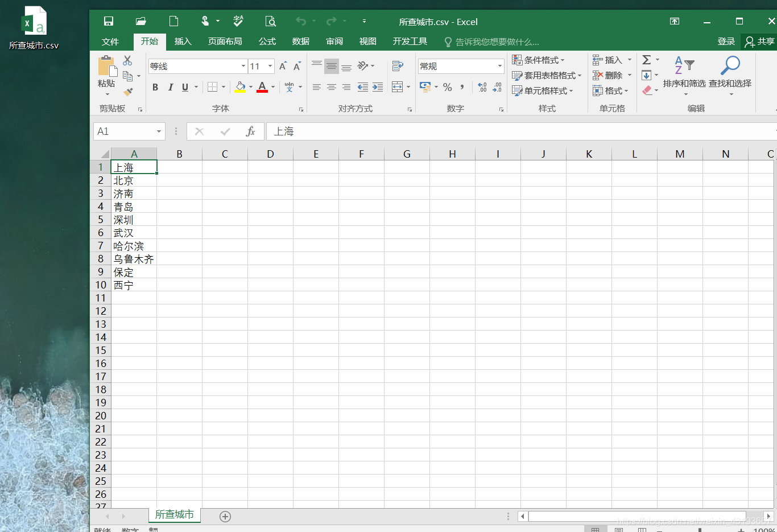Toggle Underline formatting
Screen dimensions: 777x532
coord(185,87)
